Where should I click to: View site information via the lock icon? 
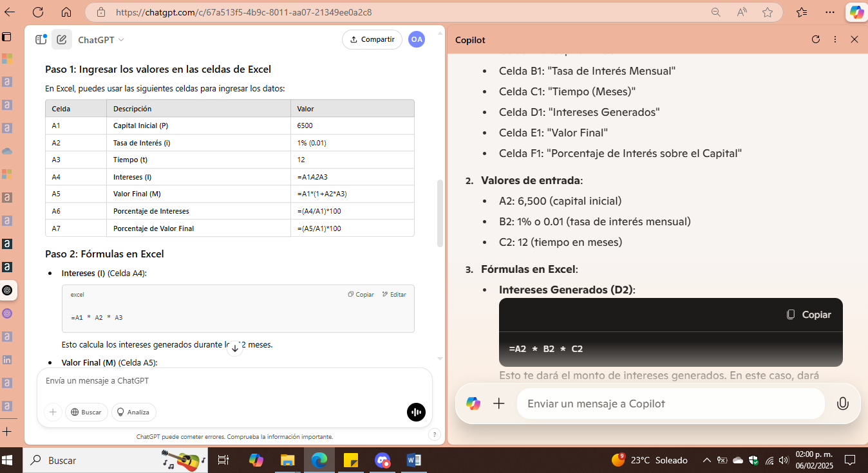[x=100, y=12]
